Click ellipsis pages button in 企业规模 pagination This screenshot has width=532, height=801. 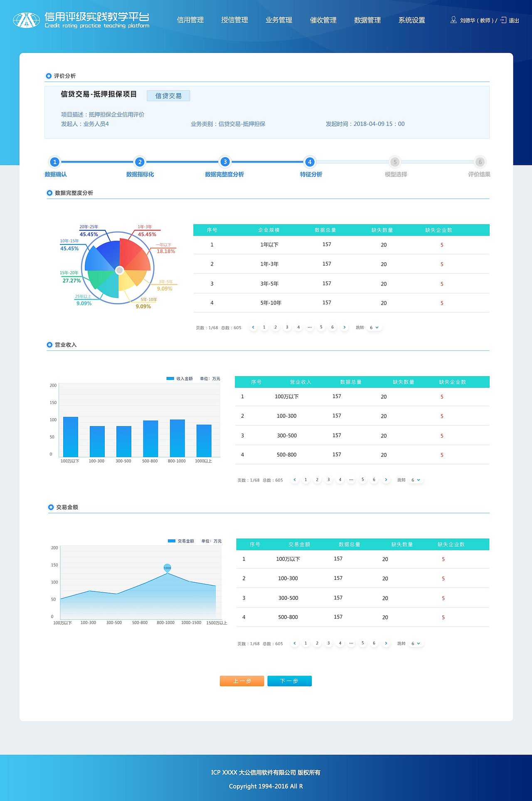310,327
